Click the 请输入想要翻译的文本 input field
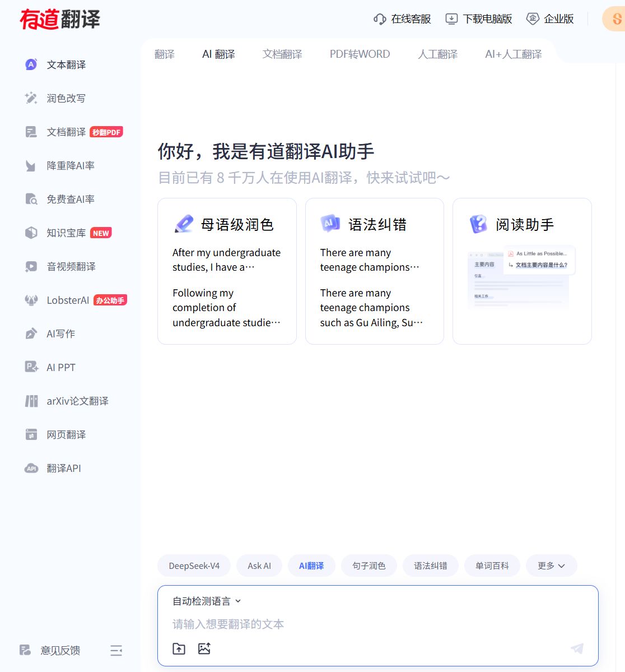The height and width of the screenshot is (672, 625). (378, 624)
